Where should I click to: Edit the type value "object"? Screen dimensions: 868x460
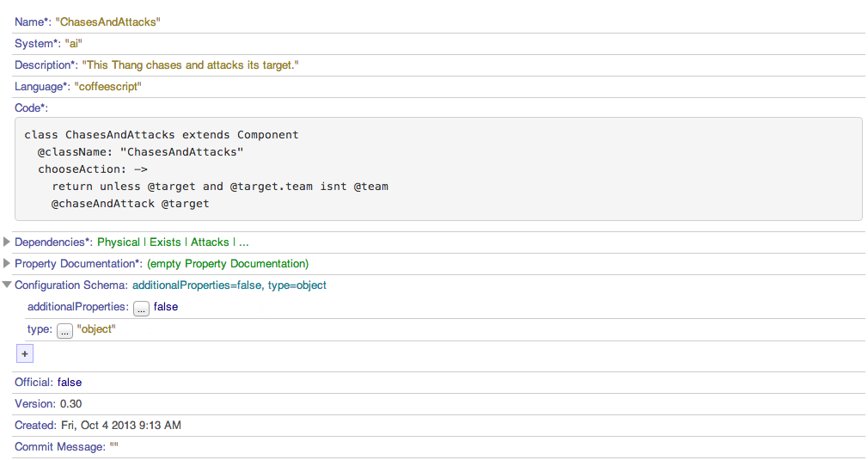coord(96,329)
